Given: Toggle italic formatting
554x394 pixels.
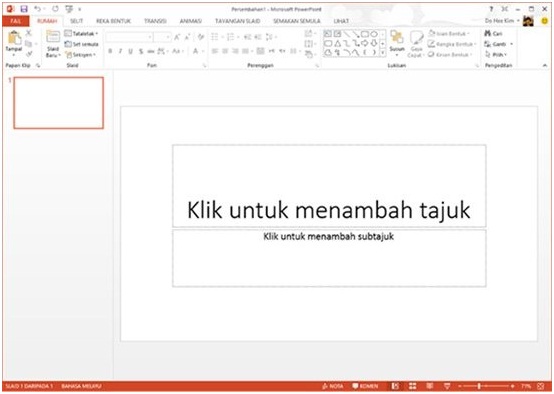Looking at the screenshot, I should coord(120,51).
